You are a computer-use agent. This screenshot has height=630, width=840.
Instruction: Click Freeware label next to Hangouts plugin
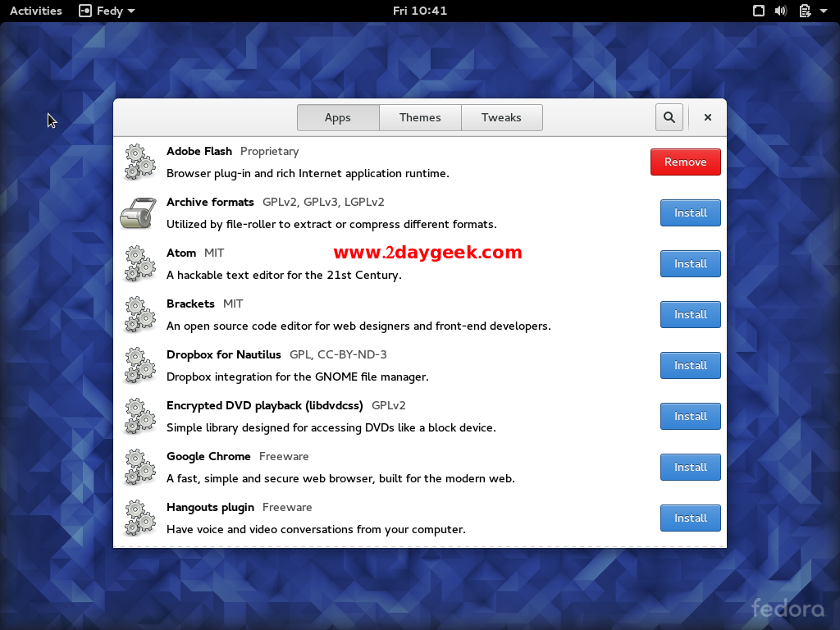tap(287, 507)
